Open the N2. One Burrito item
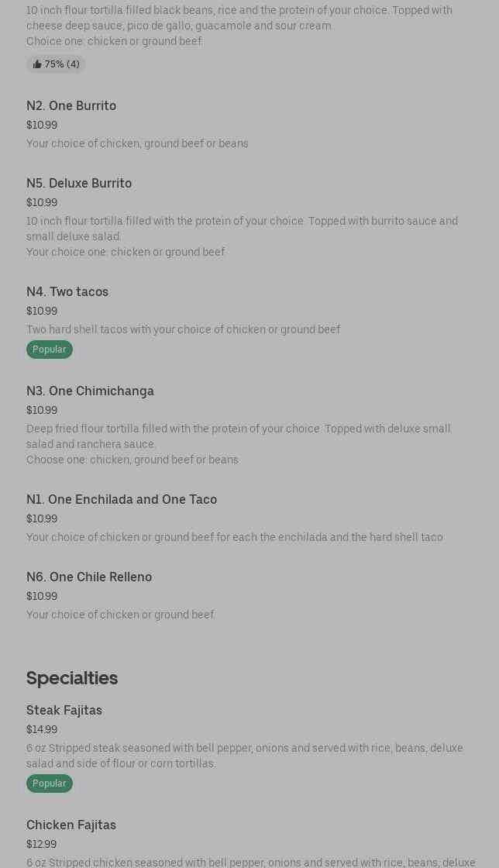This screenshot has width=499, height=868. (71, 105)
